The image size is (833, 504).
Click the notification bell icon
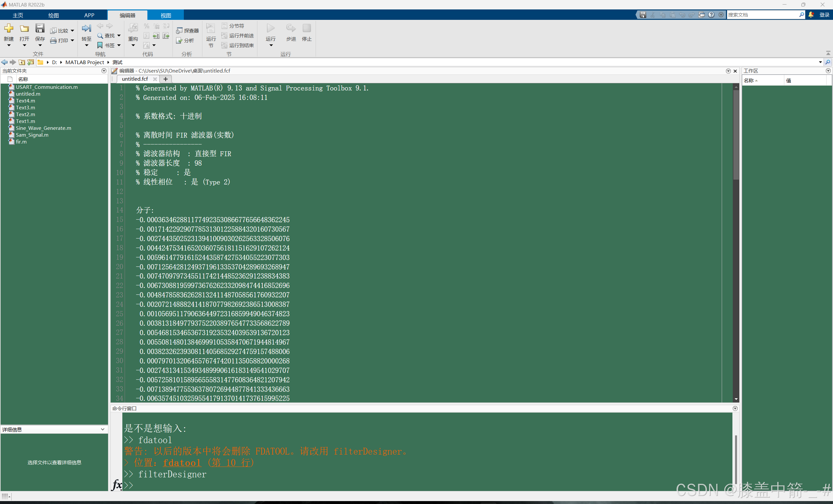pyautogui.click(x=811, y=15)
